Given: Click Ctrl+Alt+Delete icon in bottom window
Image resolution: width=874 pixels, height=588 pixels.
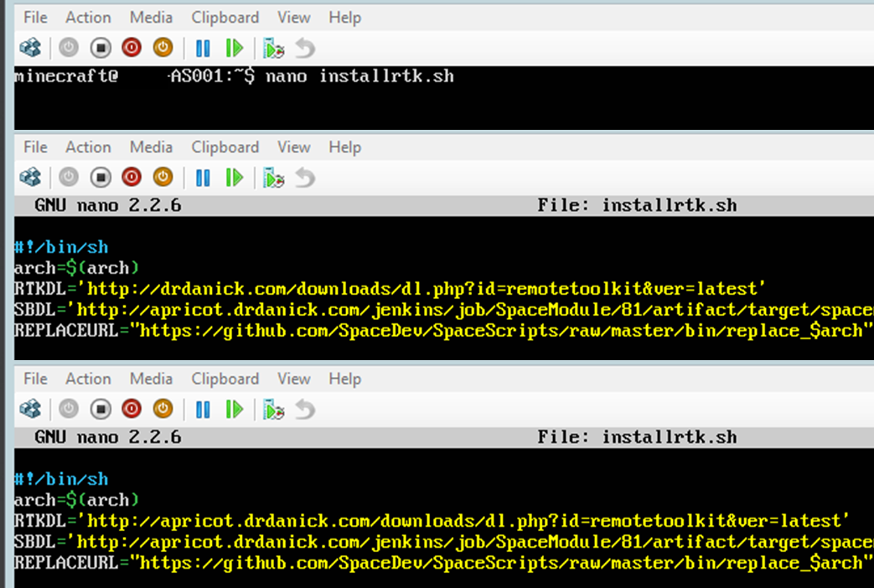Looking at the screenshot, I should (31, 410).
